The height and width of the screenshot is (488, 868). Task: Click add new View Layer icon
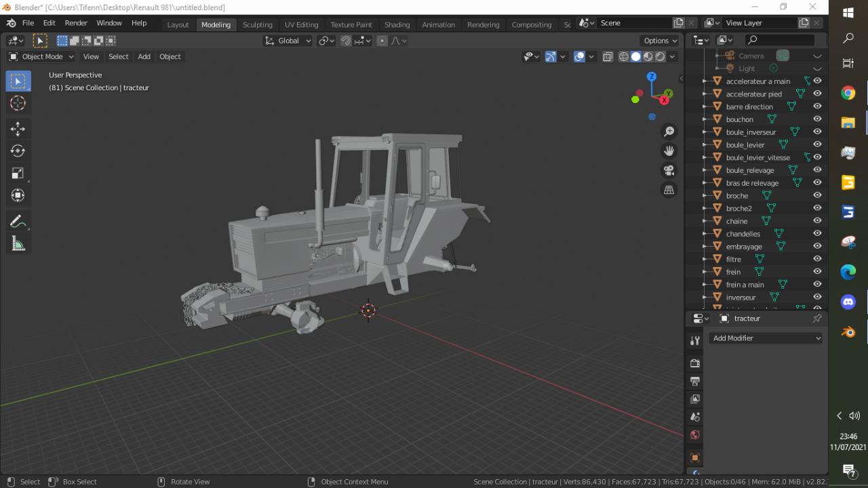[x=804, y=23]
